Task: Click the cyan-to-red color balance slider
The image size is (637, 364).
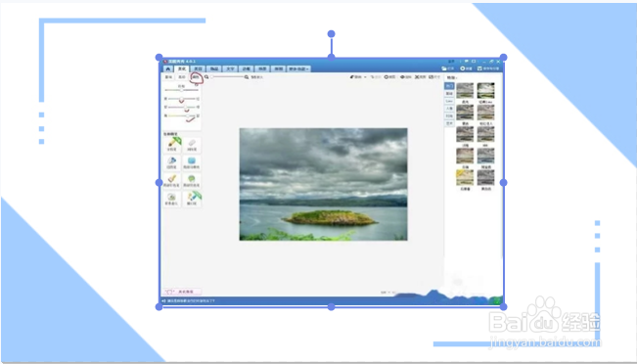Action: coord(181,99)
